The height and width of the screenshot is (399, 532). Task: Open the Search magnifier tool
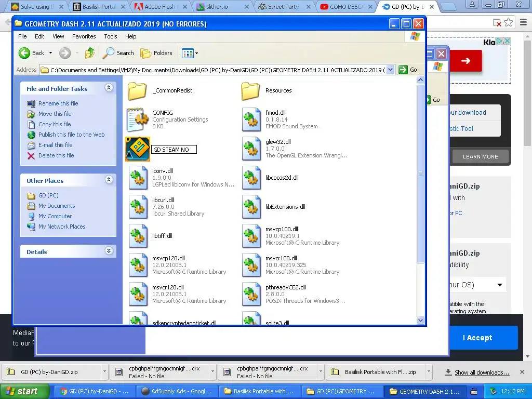click(x=118, y=53)
